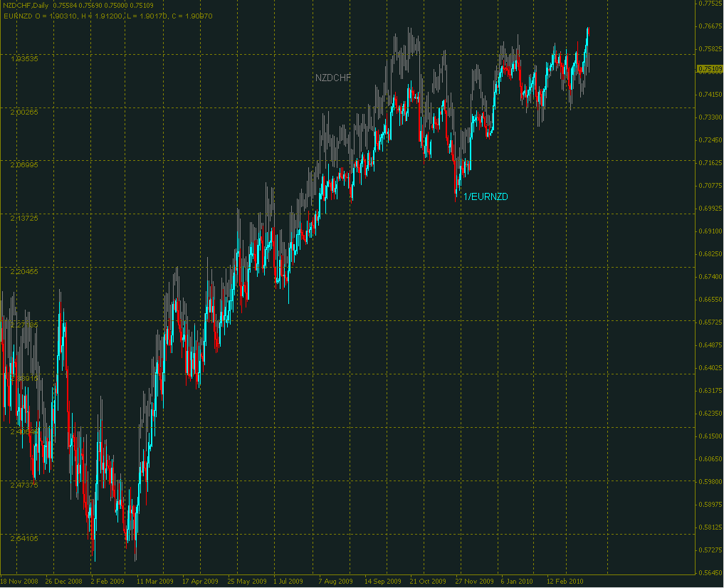Click the 0.57275 price on right axis

point(710,550)
